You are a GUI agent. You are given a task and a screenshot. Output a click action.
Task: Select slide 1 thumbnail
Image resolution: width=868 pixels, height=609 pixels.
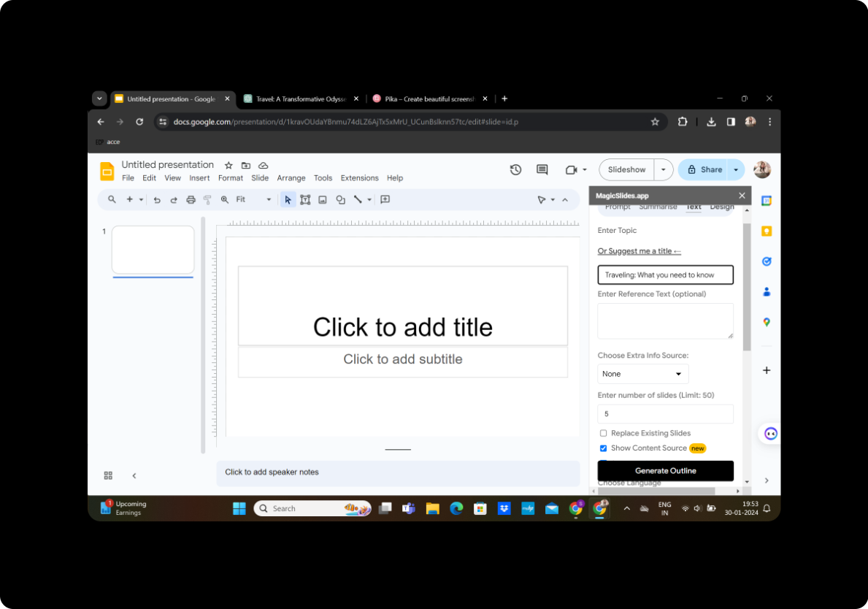(x=153, y=250)
